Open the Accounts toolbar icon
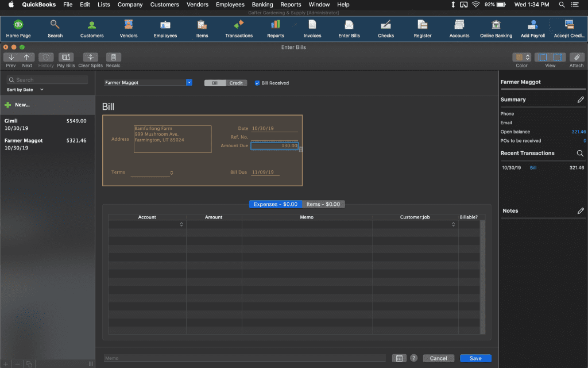588x368 pixels. point(459,29)
